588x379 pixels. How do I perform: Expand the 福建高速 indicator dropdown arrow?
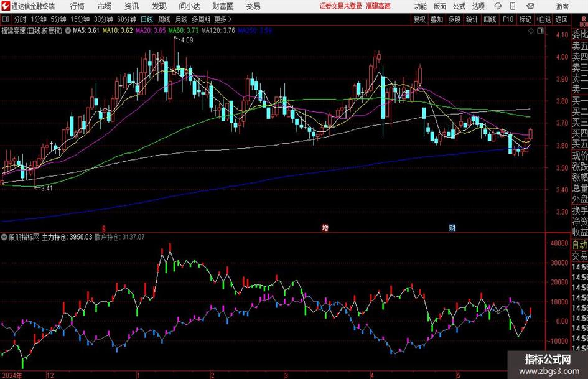pyautogui.click(x=68, y=30)
